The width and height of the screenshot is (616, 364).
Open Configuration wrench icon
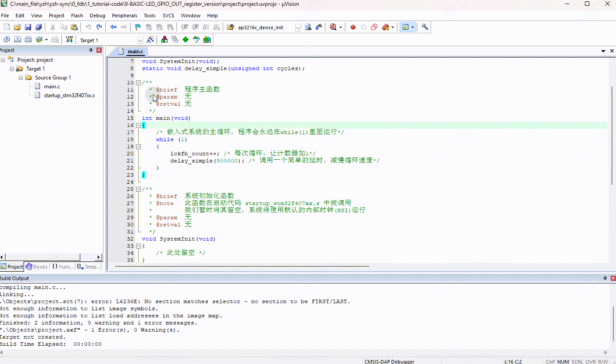tap(425, 27)
